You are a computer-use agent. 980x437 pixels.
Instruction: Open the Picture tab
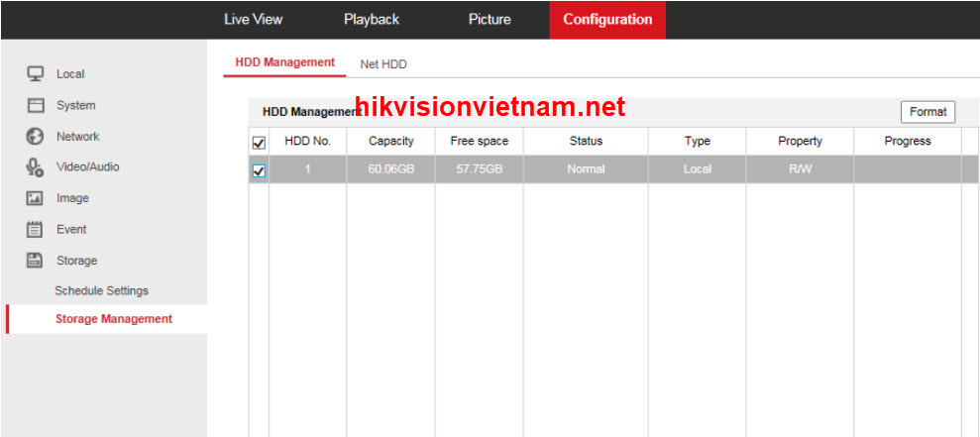(x=490, y=20)
